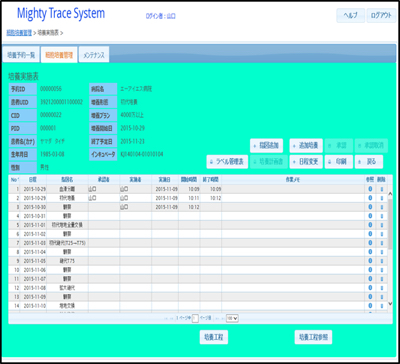Go to the next page in the pager
Viewport: 400px width, 364px height.
[x=216, y=318]
